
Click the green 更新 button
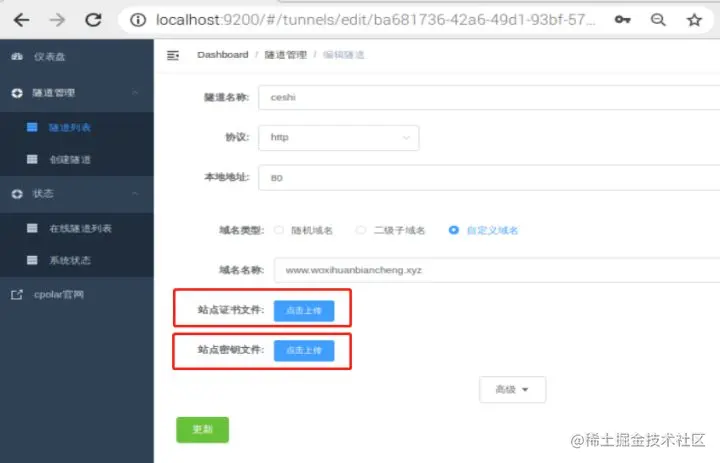202,429
